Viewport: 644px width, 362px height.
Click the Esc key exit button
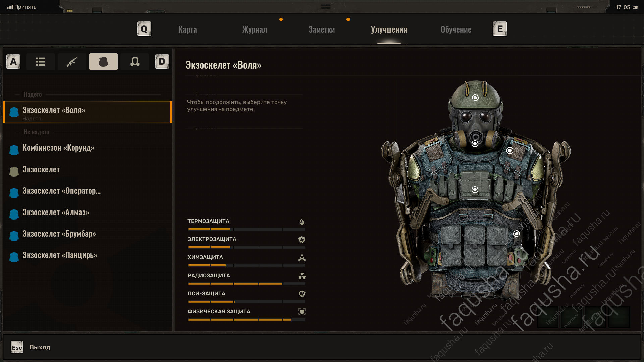(x=17, y=347)
